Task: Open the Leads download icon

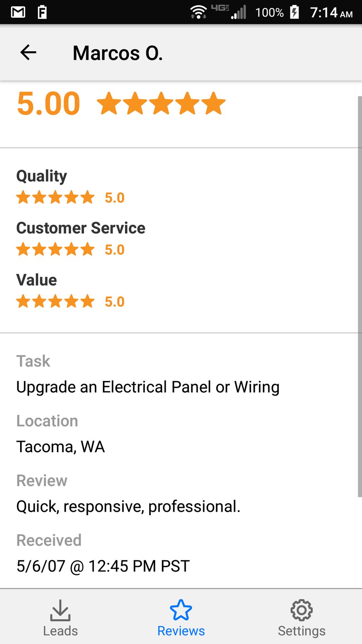Action: (60, 610)
